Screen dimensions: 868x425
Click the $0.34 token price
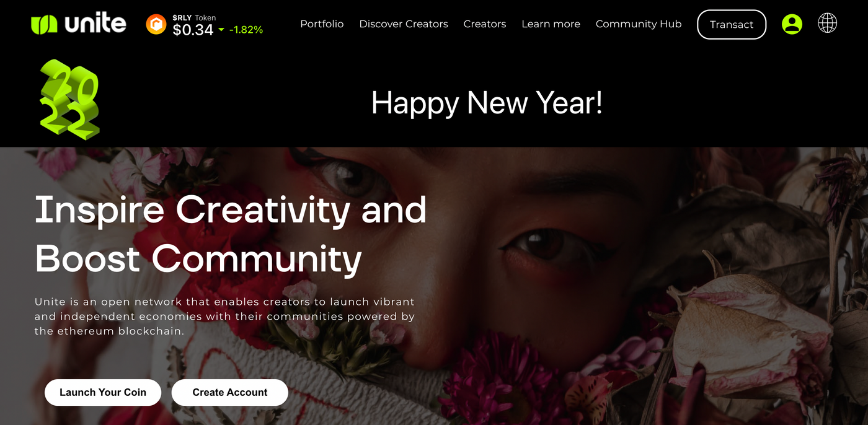(193, 30)
